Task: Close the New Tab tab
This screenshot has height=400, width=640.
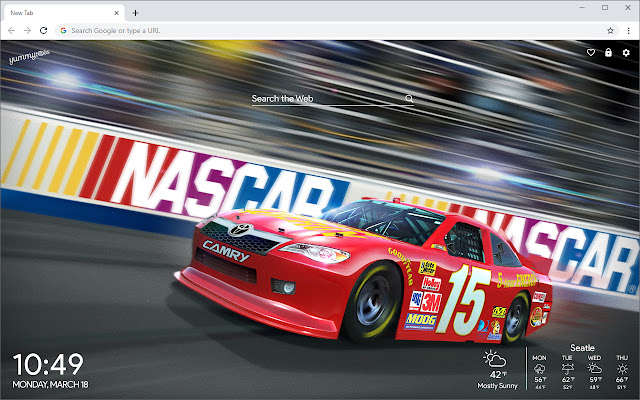Action: click(116, 13)
